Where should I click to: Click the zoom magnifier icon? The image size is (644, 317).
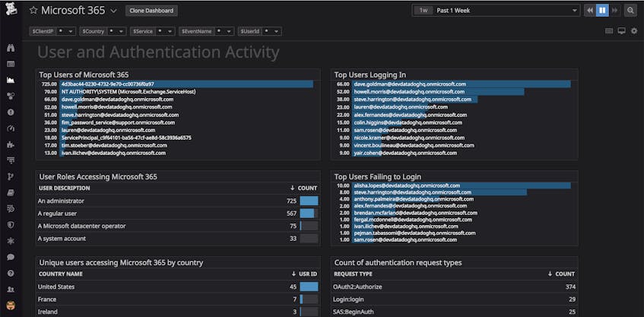[630, 11]
